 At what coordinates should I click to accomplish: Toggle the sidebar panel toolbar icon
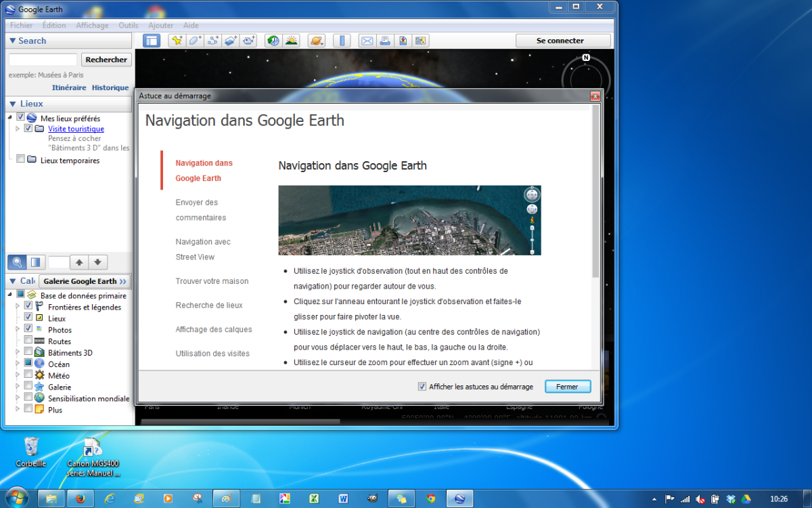pos(152,41)
